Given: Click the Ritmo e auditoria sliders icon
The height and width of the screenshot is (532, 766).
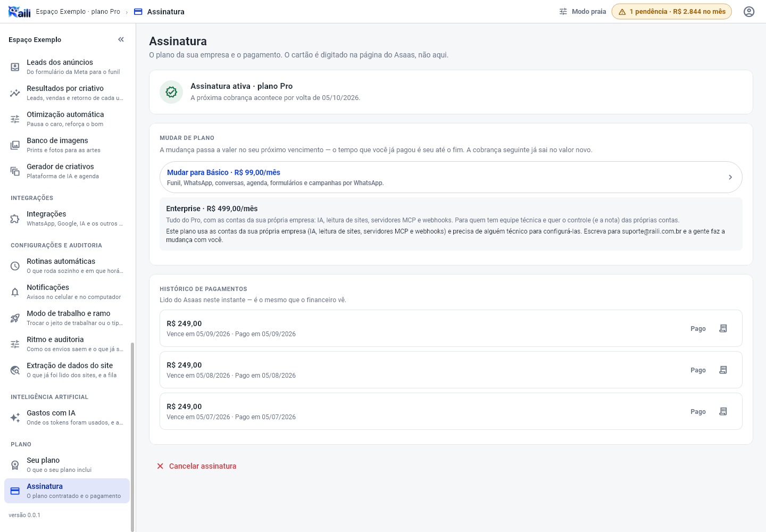Looking at the screenshot, I should (x=15, y=344).
